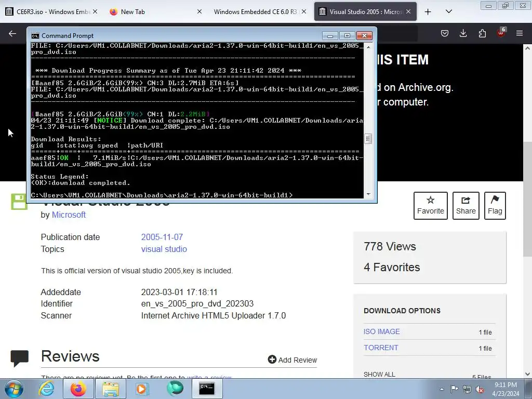Click uBlock Origin extension icon

[501, 33]
